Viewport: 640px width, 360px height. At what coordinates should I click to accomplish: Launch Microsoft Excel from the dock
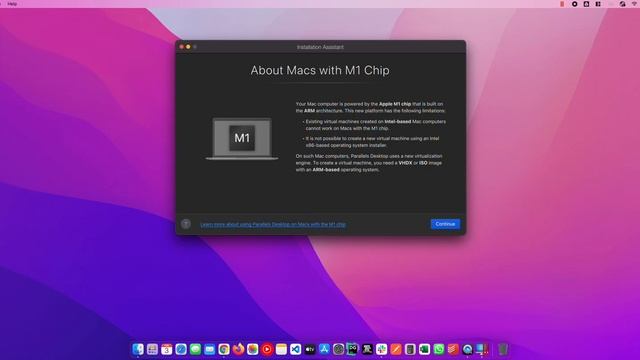[x=424, y=349]
